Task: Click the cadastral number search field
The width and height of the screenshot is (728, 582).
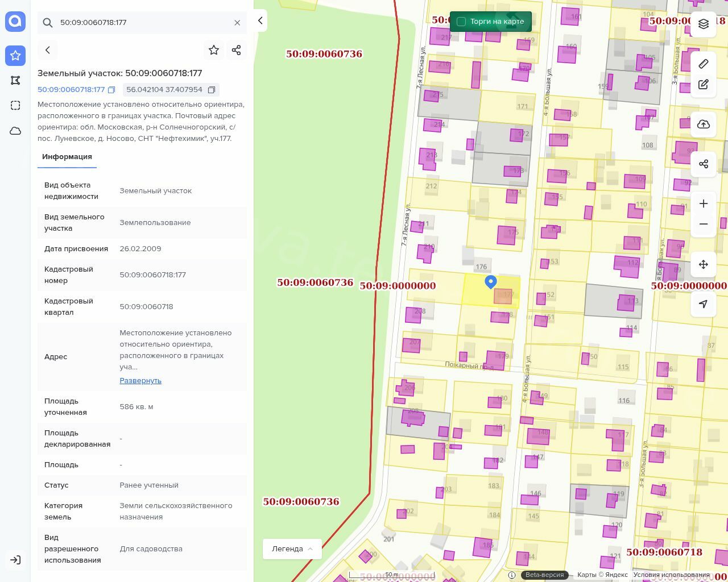Action: pyautogui.click(x=142, y=23)
